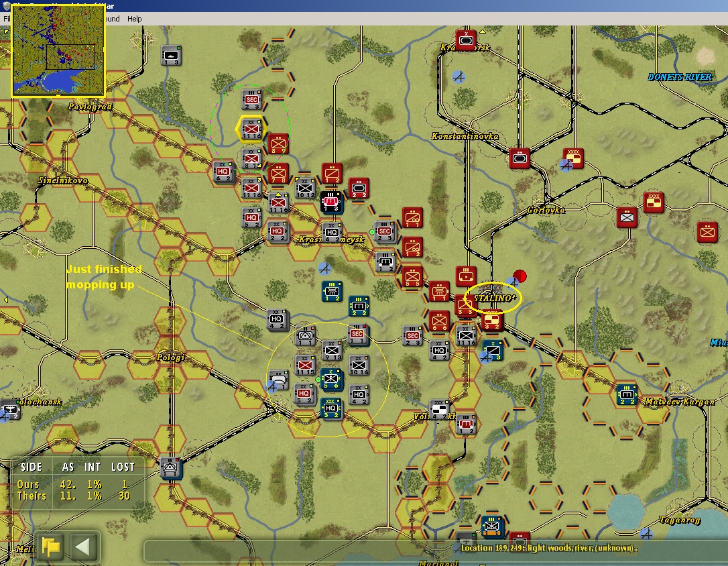
Task: Select the black-white checkered unit 4-2
Action: (439, 409)
